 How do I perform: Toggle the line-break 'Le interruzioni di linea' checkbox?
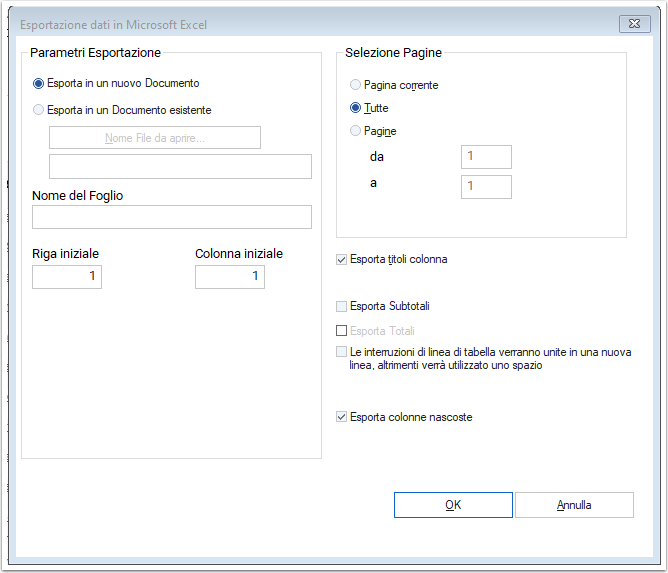pos(341,352)
